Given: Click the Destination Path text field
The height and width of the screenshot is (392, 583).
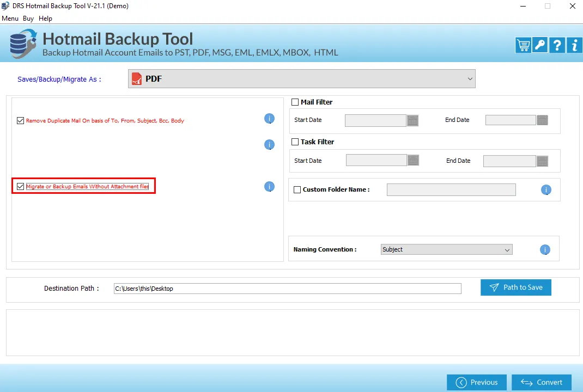Looking at the screenshot, I should pos(287,289).
